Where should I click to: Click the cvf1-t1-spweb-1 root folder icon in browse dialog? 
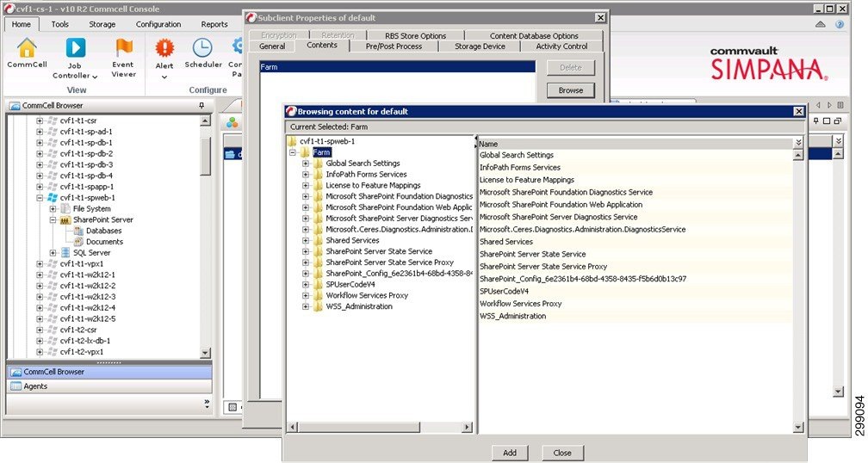292,141
